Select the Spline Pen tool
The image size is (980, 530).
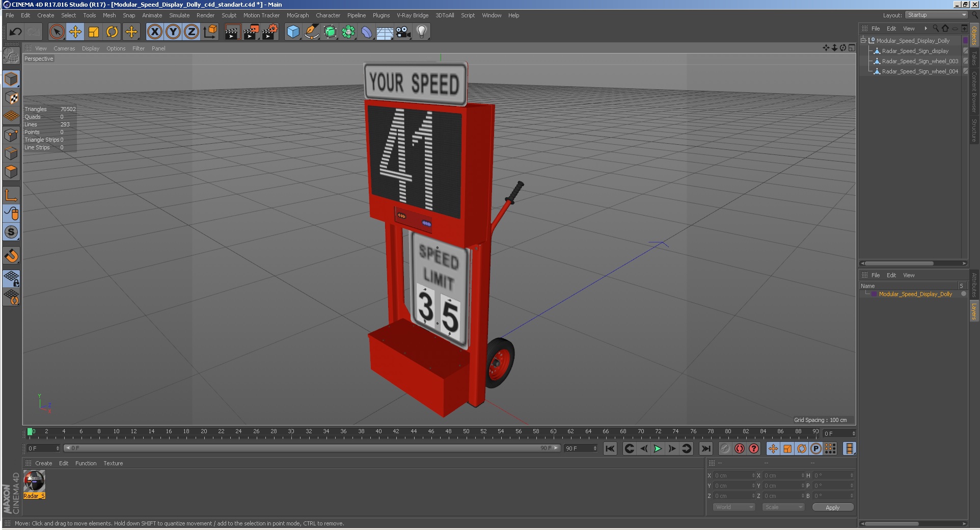311,32
